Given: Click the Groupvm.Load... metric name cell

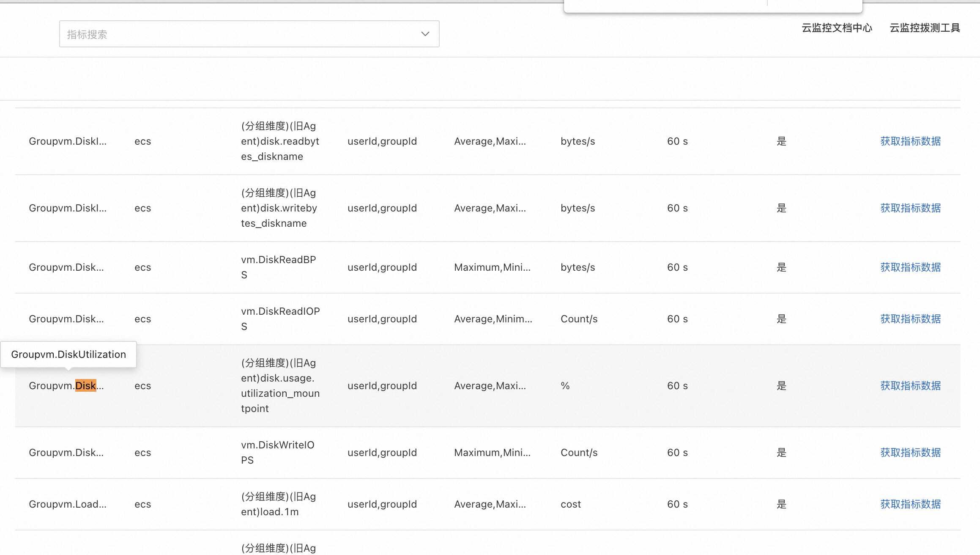Looking at the screenshot, I should tap(68, 504).
